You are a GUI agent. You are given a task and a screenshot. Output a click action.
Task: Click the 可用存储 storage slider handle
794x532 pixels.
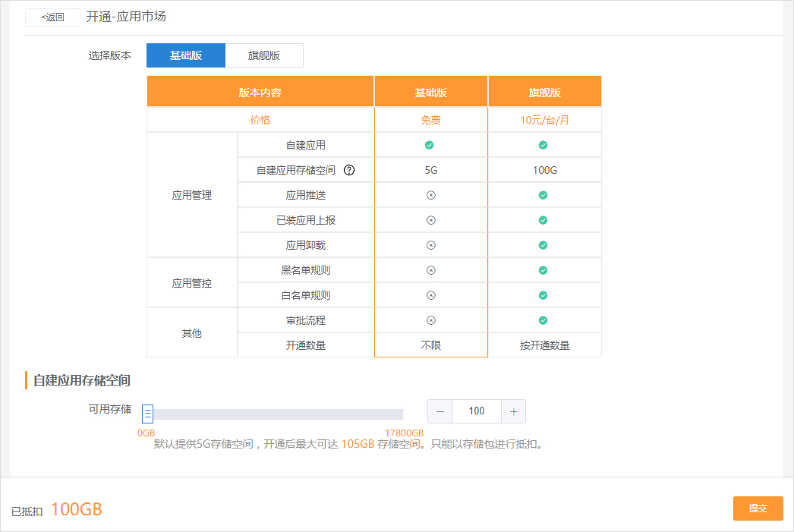click(147, 413)
